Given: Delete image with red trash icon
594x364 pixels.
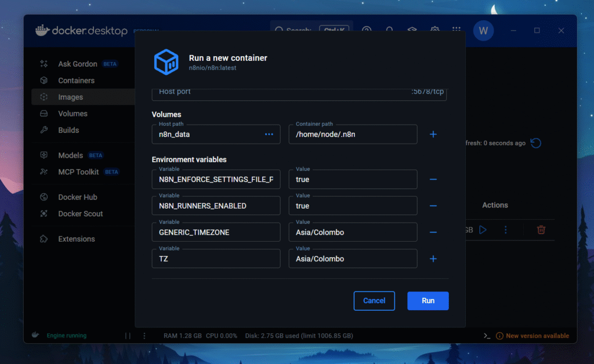Looking at the screenshot, I should coord(541,230).
